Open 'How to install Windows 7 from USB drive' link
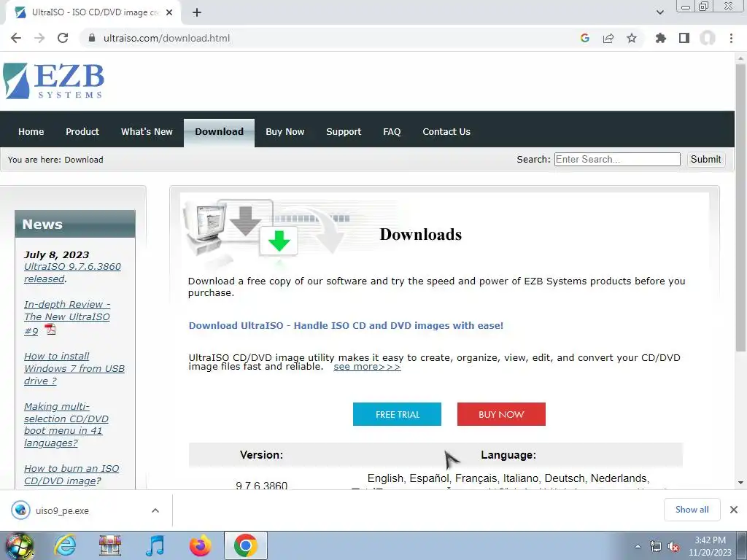 [74, 368]
